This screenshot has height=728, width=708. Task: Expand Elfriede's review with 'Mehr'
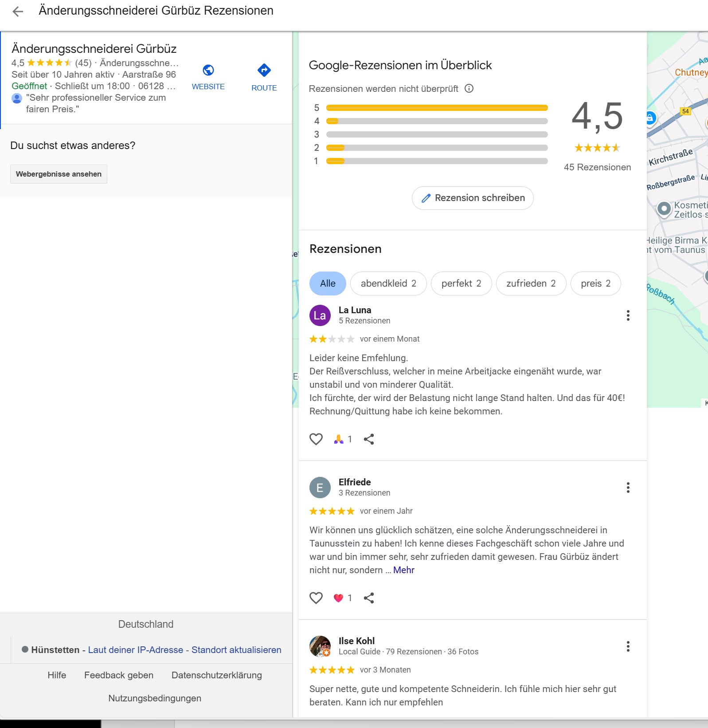click(403, 570)
